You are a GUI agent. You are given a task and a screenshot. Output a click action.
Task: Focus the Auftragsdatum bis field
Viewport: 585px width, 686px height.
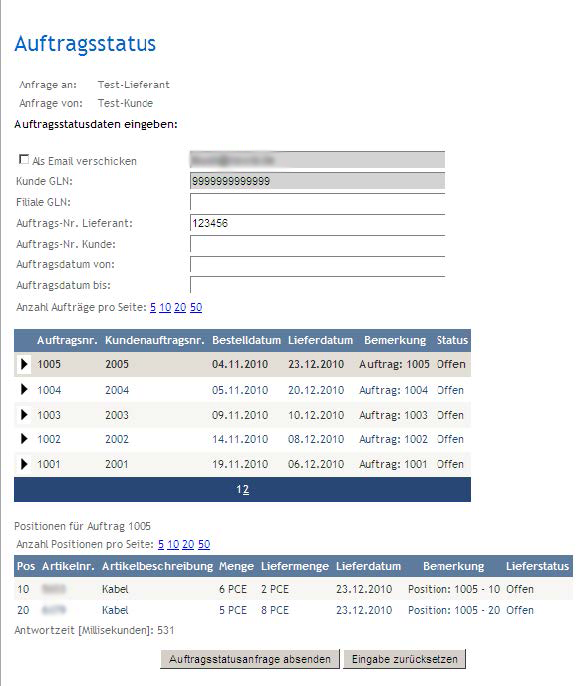[317, 285]
